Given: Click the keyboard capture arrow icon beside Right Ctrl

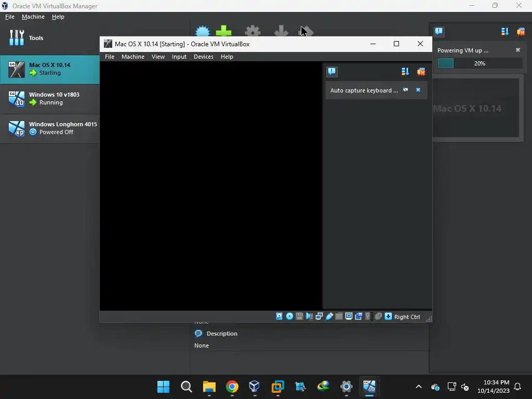Looking at the screenshot, I should tap(388, 316).
